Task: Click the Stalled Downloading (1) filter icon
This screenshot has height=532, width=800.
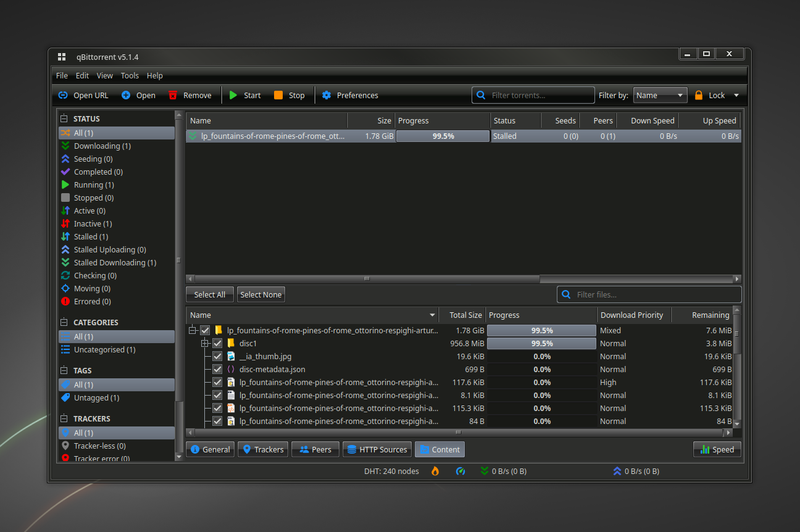Action: coord(65,263)
